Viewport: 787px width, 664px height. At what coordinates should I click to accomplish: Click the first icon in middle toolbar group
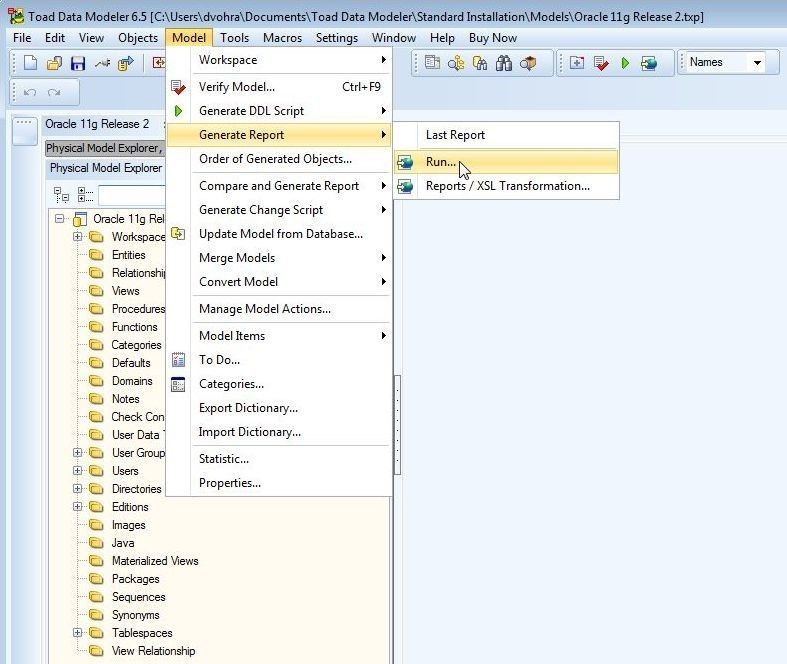(432, 63)
